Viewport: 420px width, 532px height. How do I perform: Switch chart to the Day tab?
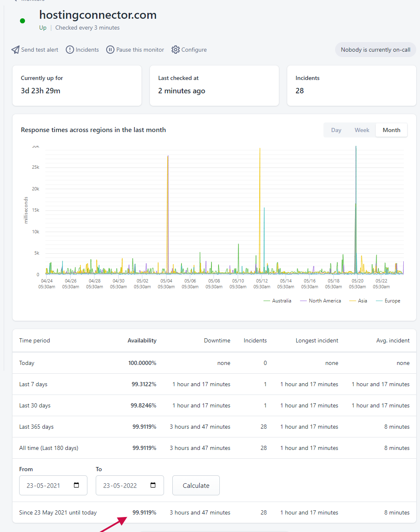[x=336, y=130]
